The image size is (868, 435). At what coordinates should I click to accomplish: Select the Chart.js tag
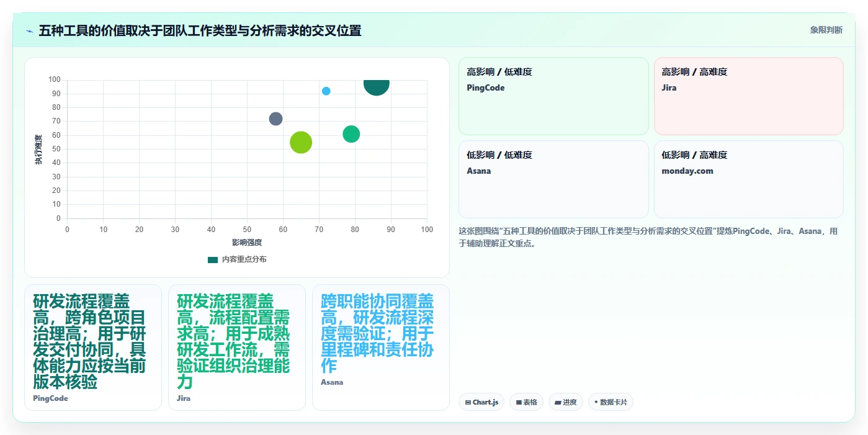click(x=481, y=402)
